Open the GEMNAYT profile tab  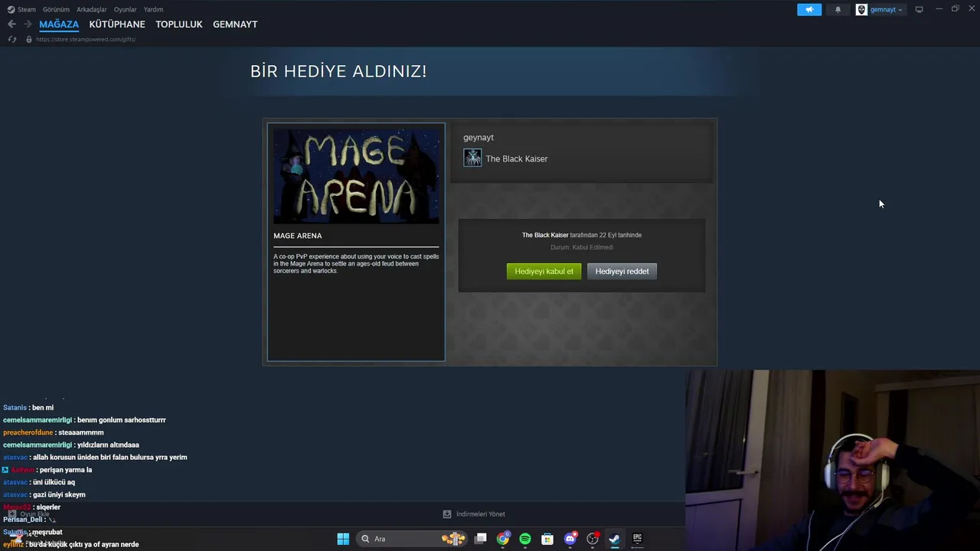[x=235, y=24]
